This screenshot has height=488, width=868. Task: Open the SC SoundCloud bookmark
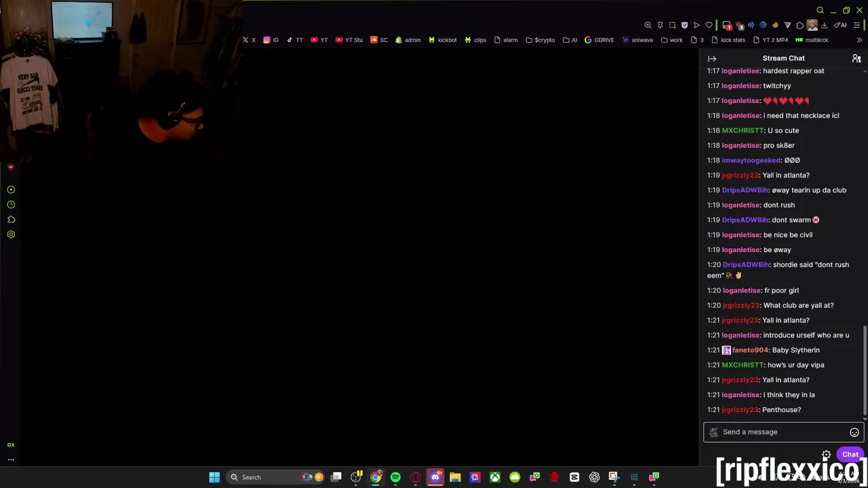pos(379,40)
